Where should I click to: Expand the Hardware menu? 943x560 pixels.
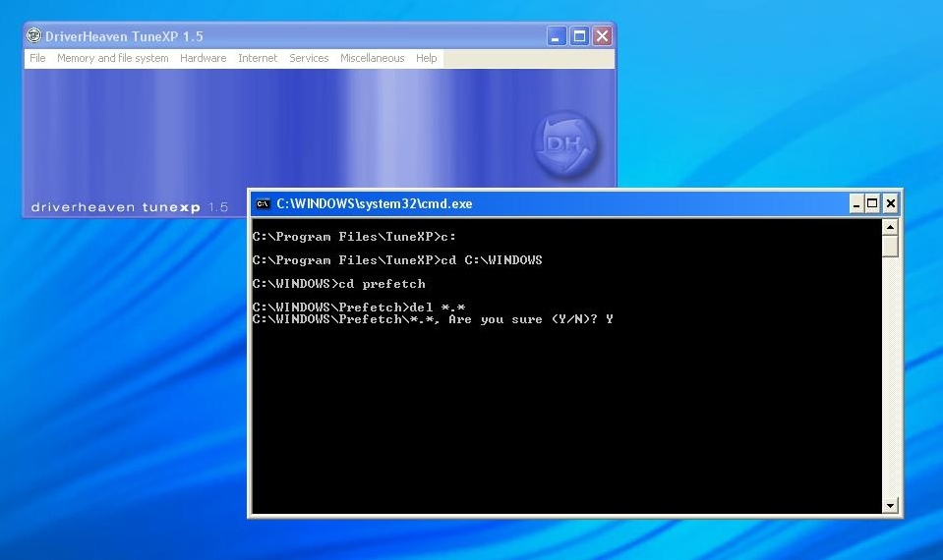tap(203, 59)
